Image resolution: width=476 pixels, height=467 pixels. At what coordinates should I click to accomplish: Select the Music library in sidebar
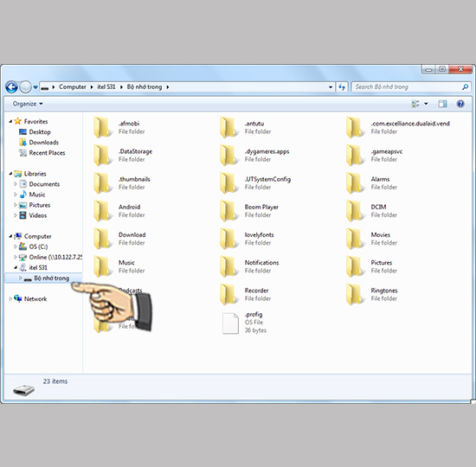[x=36, y=195]
